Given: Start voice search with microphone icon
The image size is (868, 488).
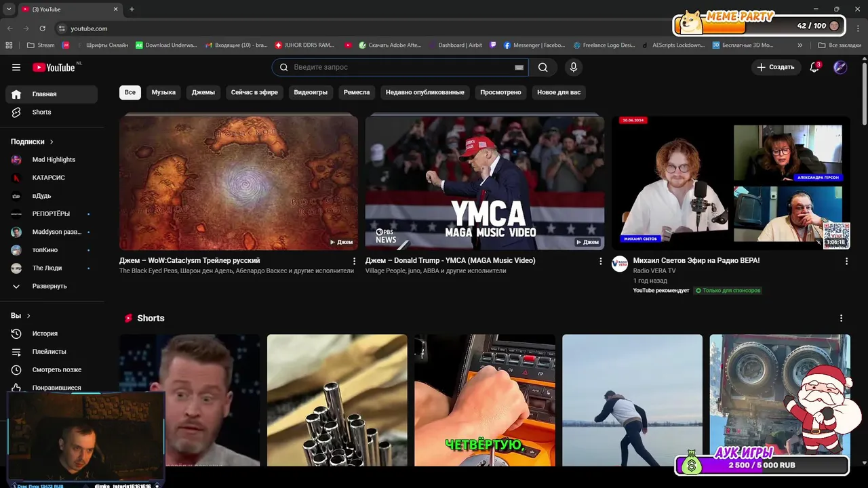Looking at the screenshot, I should pyautogui.click(x=574, y=67).
